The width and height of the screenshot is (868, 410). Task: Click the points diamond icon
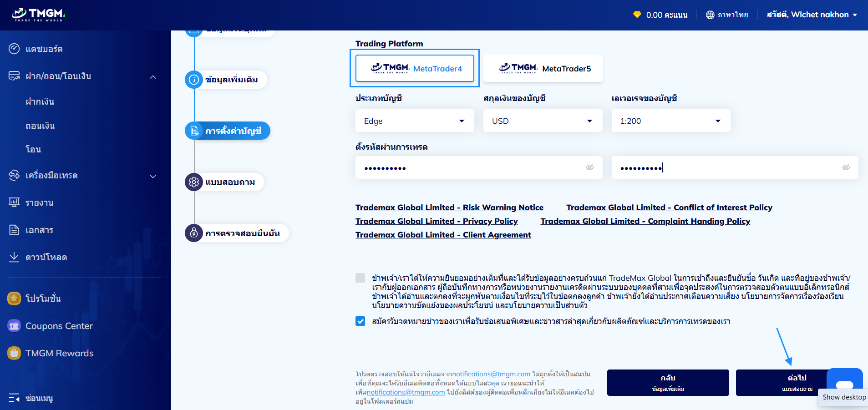tap(637, 15)
